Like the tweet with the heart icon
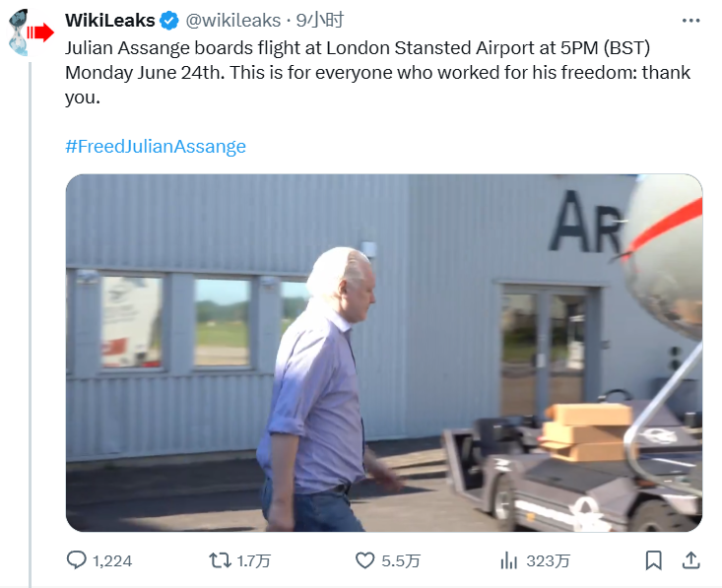 pos(364,560)
